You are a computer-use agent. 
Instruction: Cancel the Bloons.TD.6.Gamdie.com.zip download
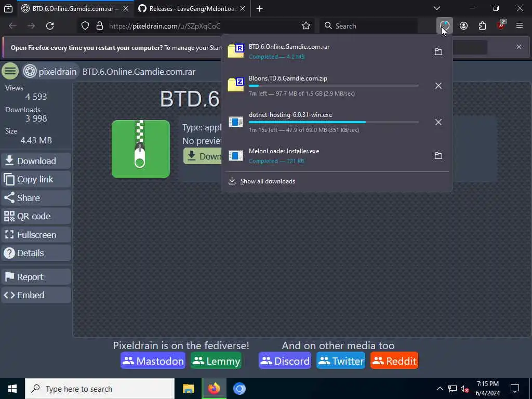point(438,86)
